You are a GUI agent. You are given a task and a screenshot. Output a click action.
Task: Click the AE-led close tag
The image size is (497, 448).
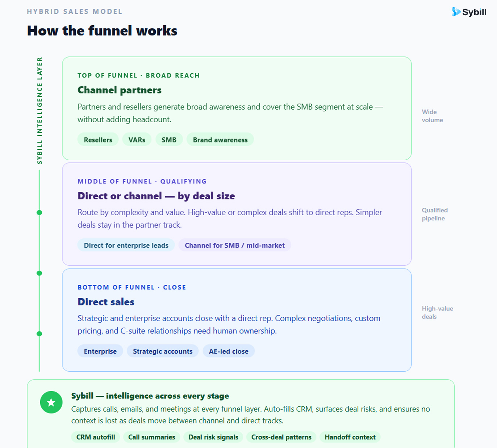click(x=229, y=351)
